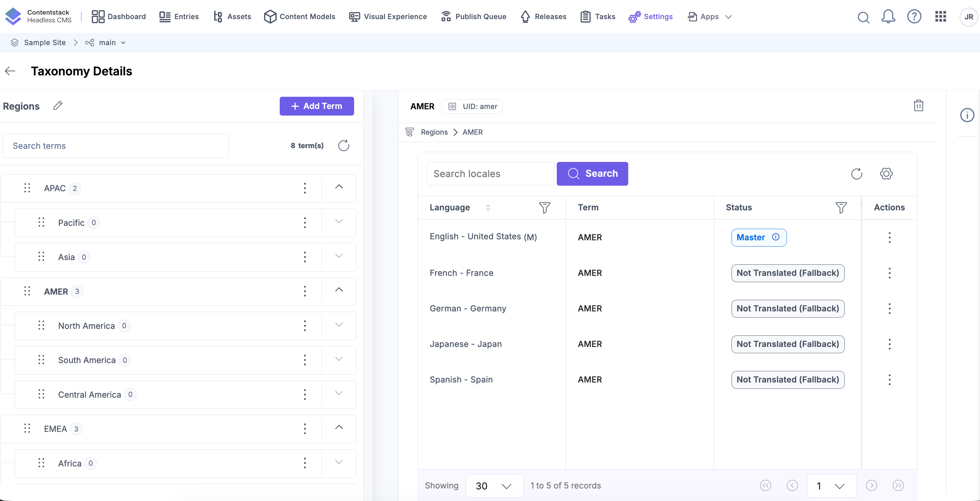This screenshot has height=501, width=980.
Task: Edit the Regions taxonomy name pencil icon
Action: 58,105
